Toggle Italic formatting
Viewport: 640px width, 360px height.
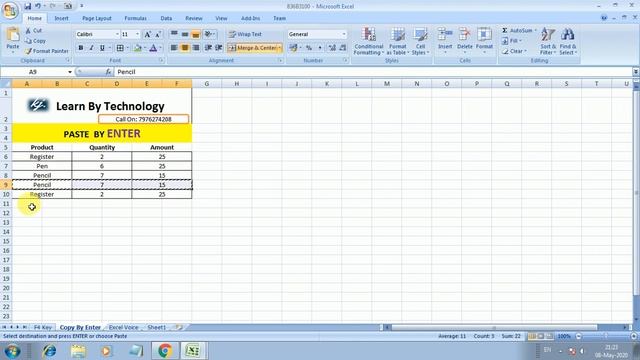pyautogui.click(x=91, y=48)
